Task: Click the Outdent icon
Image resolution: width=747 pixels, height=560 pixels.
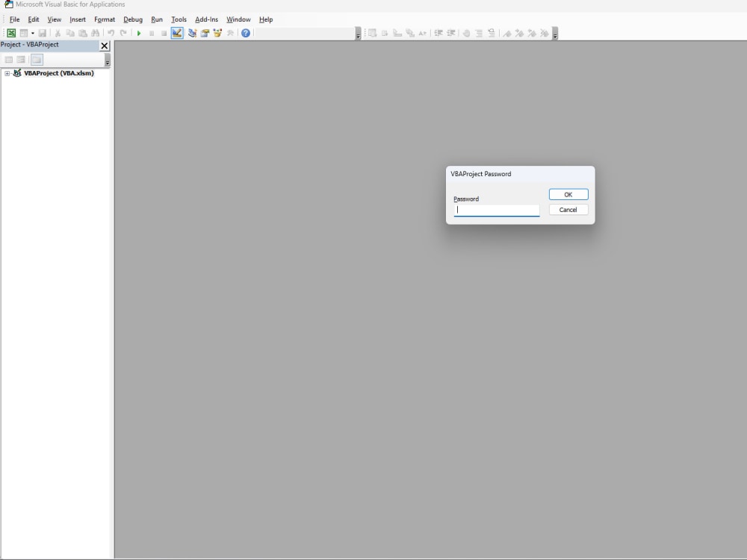Action: click(450, 33)
